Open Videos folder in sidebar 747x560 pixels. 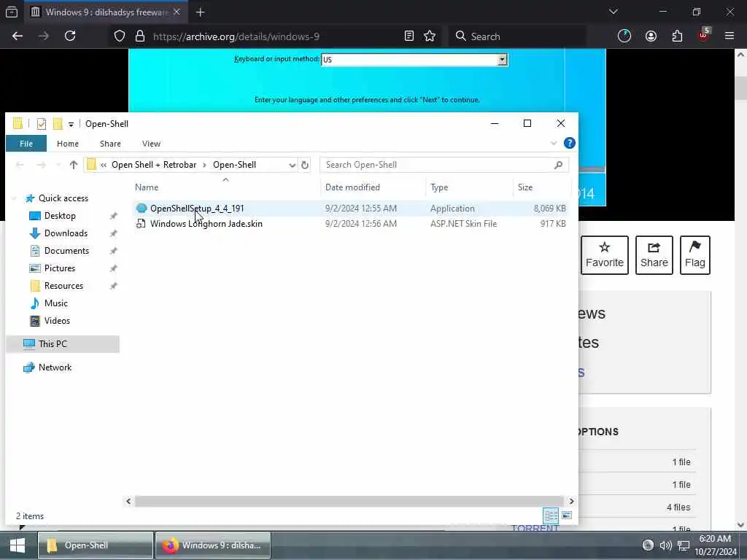[57, 321]
